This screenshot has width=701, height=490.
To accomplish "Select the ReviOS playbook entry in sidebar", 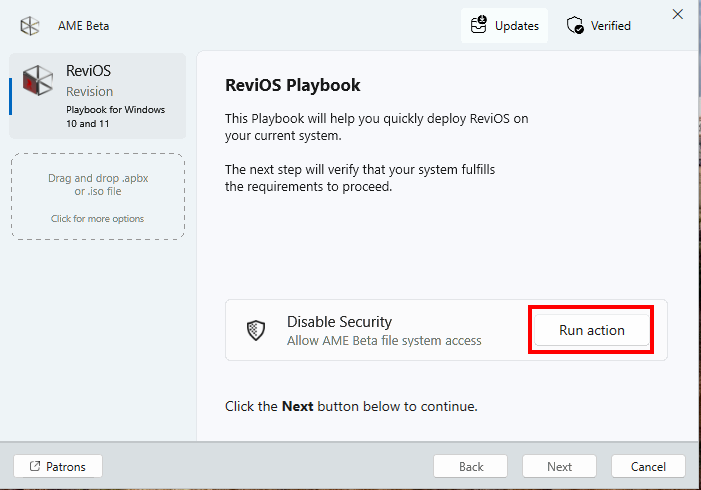I will pos(97,96).
